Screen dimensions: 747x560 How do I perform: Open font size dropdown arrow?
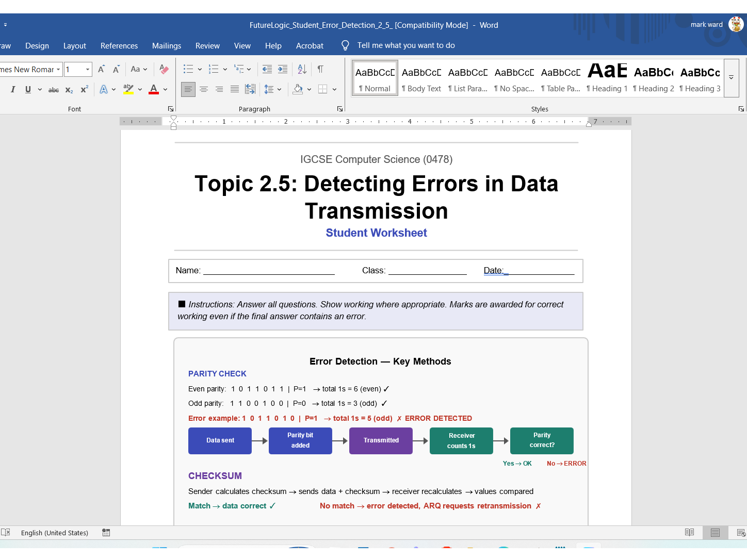point(88,69)
